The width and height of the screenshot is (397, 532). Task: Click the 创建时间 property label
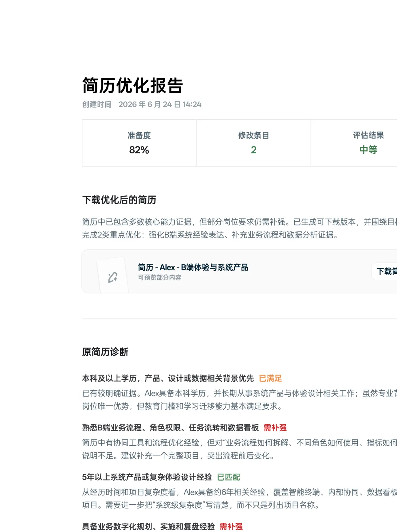97,104
